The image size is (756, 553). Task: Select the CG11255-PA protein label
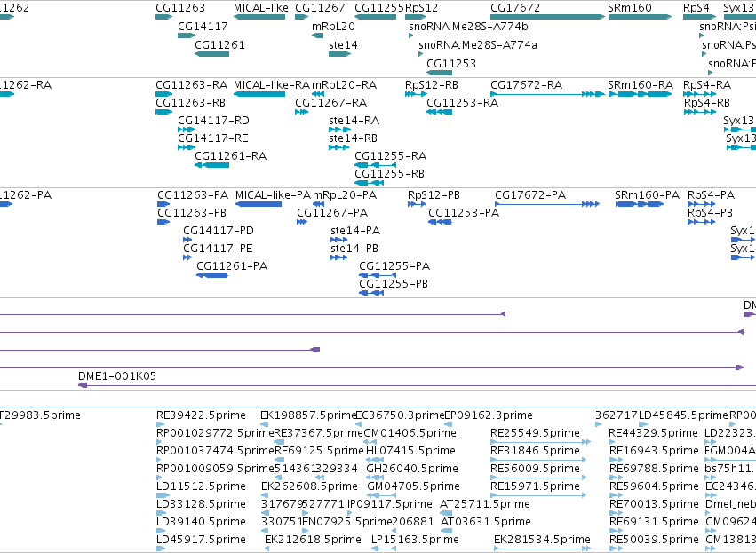[394, 266]
